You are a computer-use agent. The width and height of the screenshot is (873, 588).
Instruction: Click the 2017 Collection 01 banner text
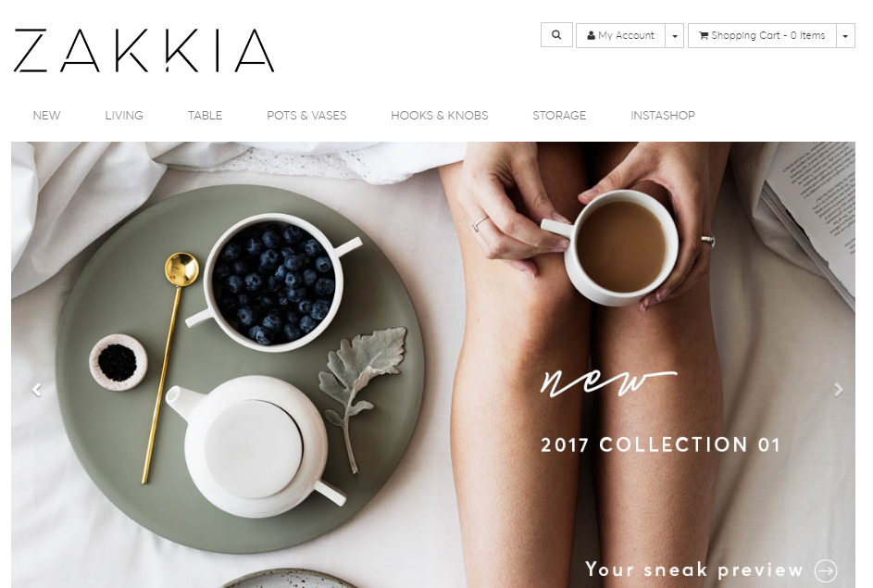(660, 444)
